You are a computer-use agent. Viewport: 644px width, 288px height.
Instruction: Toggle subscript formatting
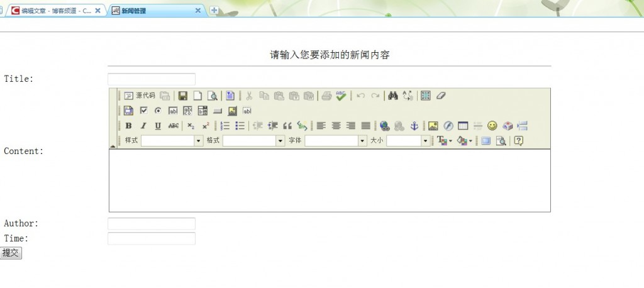click(x=191, y=126)
